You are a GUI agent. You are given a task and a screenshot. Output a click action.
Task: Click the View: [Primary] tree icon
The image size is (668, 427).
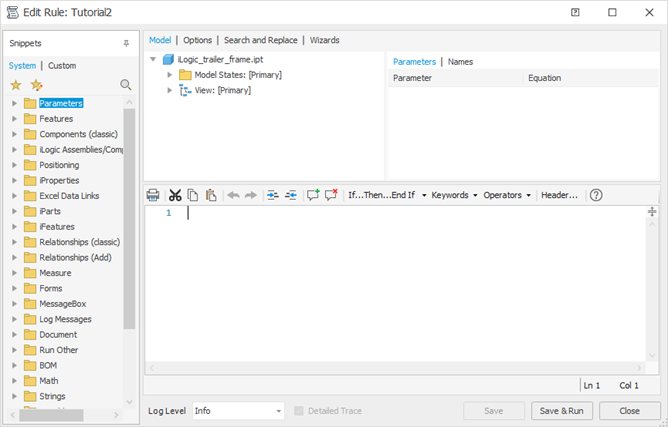(x=185, y=90)
